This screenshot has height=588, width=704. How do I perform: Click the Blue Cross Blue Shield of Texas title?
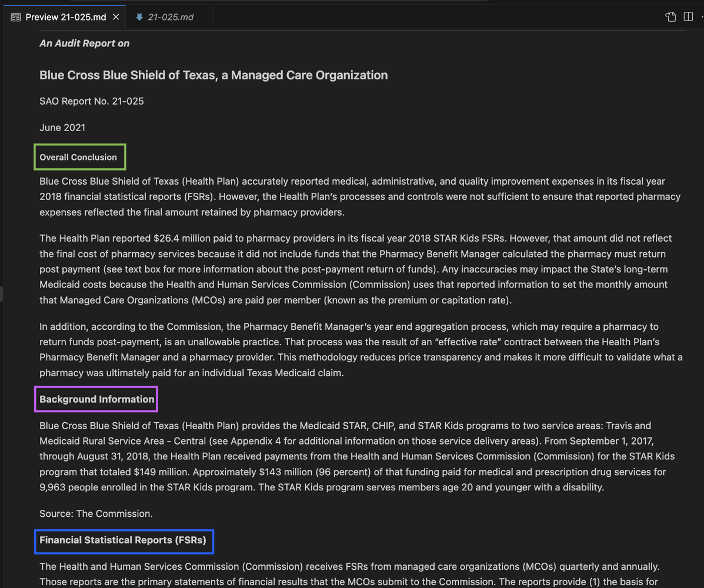point(213,75)
